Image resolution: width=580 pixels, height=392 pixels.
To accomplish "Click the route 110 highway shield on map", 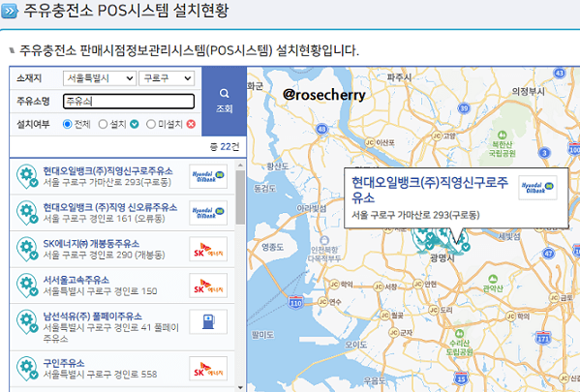I will point(295,303).
